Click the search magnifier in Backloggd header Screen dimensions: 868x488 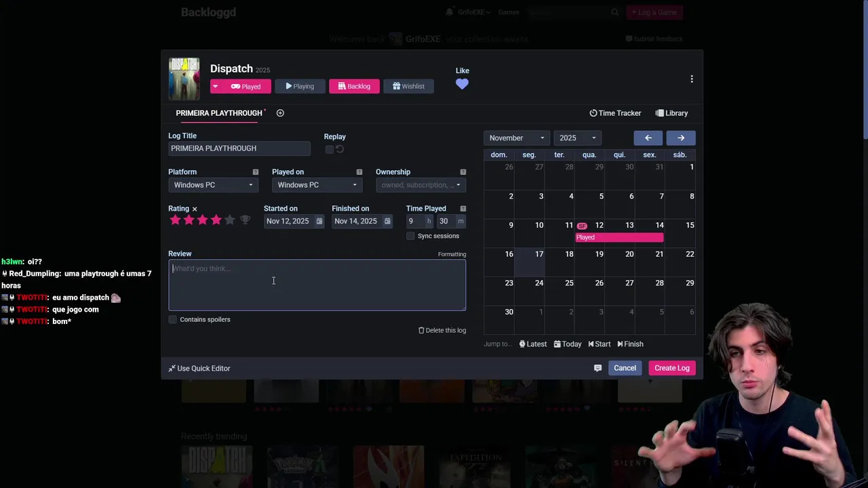tap(615, 12)
